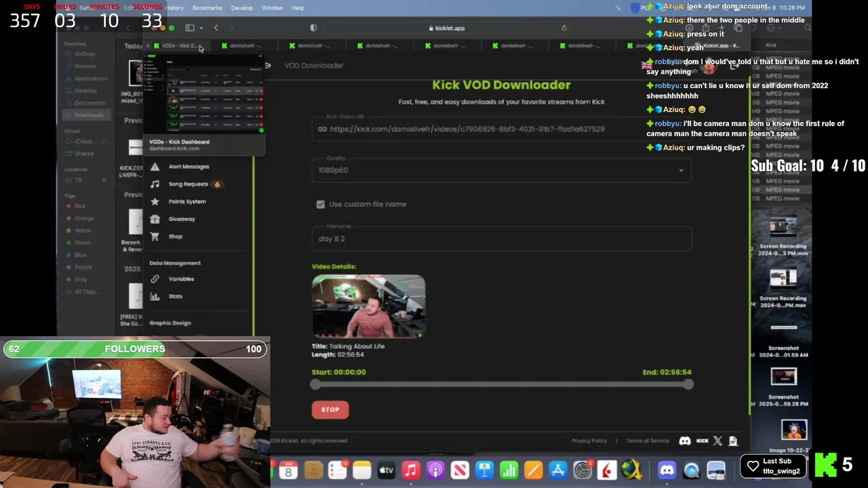
Task: Open the Bookmarks menu in the menu bar
Action: tap(207, 8)
